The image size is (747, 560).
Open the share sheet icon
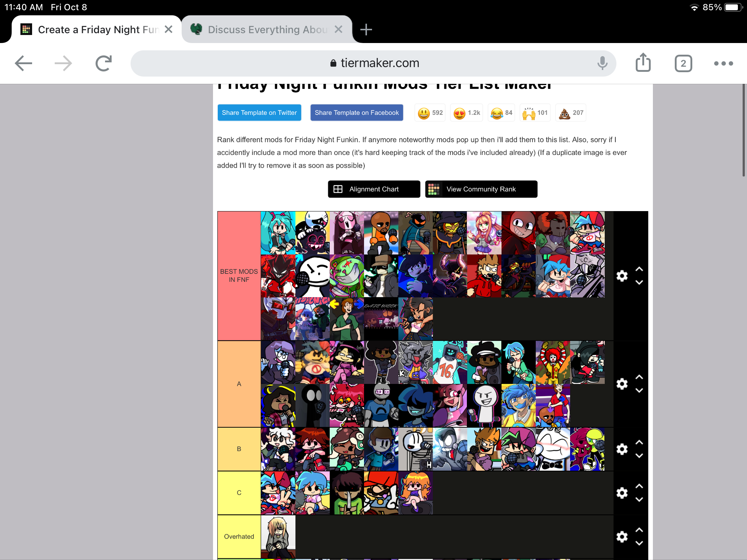coord(643,63)
